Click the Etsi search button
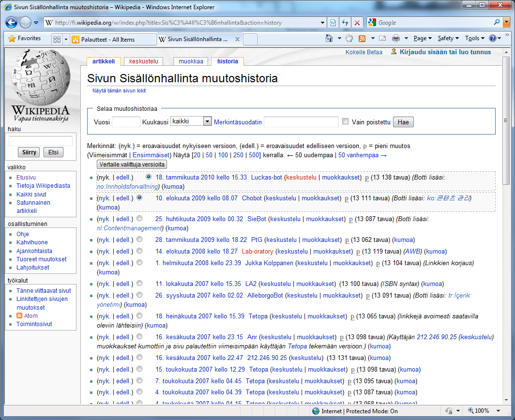 (x=53, y=152)
